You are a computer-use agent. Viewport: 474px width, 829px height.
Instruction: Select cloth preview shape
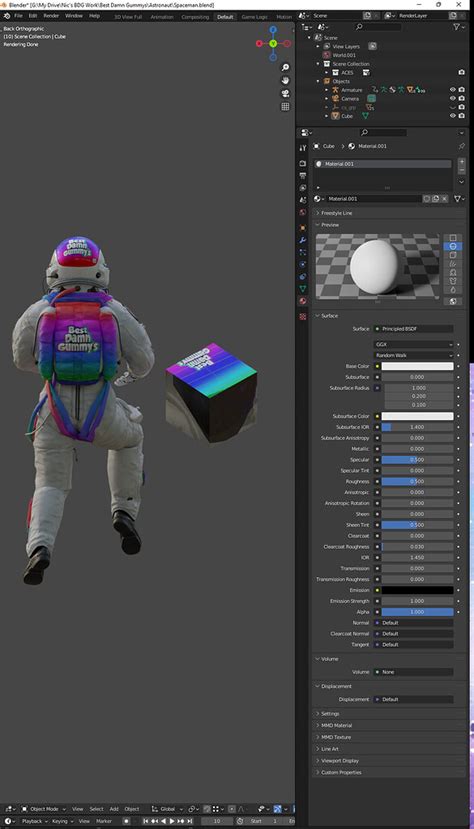453,281
